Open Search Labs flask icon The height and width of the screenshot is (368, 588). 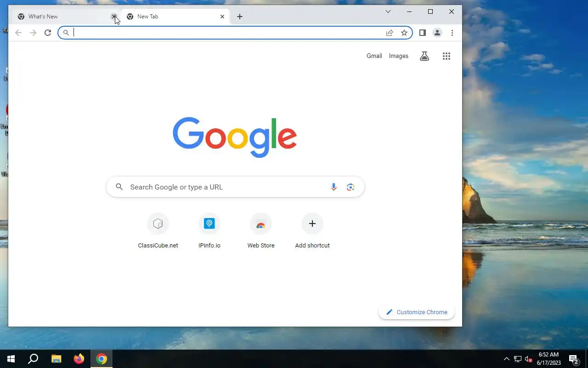[424, 56]
